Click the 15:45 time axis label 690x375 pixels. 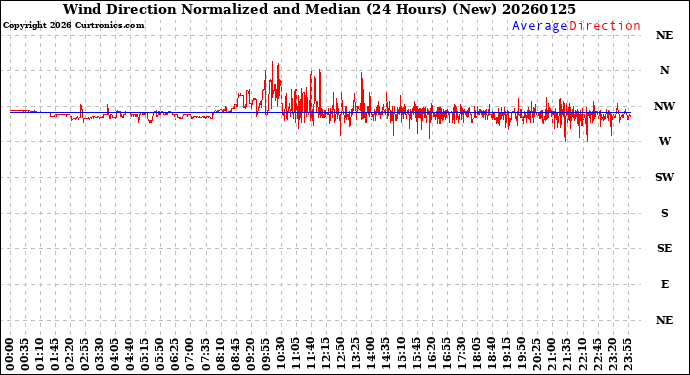(416, 355)
